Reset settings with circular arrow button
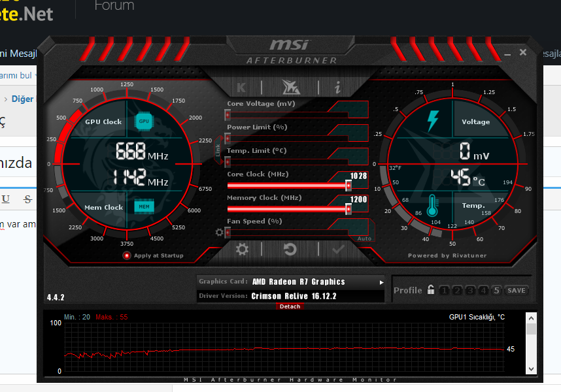The width and height of the screenshot is (561, 392). [290, 249]
